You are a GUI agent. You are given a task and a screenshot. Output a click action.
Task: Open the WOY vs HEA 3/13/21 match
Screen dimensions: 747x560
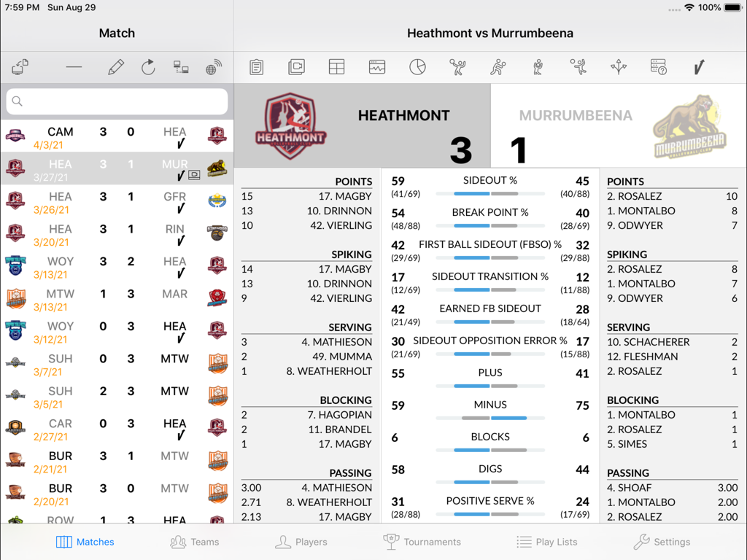click(117, 268)
